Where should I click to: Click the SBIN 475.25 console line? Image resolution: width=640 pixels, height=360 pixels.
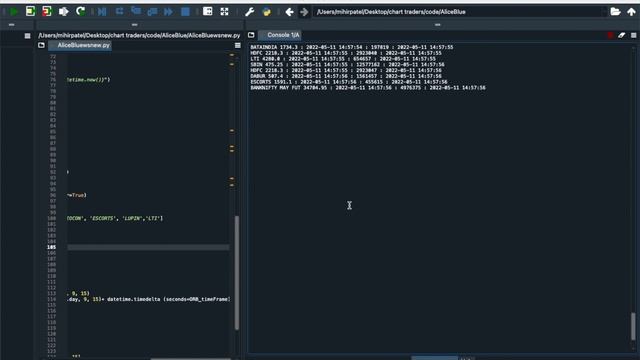(x=347, y=64)
